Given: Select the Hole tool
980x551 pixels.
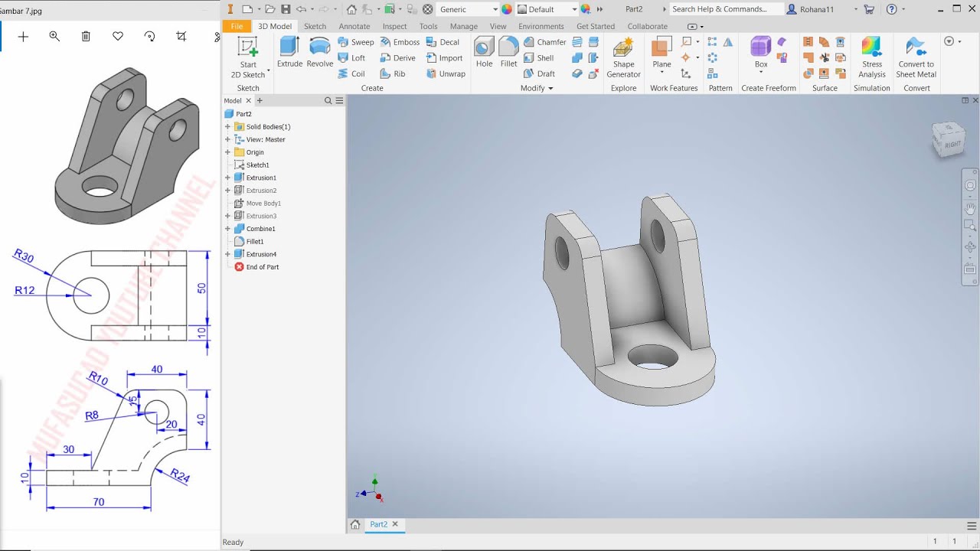Looking at the screenshot, I should (484, 53).
